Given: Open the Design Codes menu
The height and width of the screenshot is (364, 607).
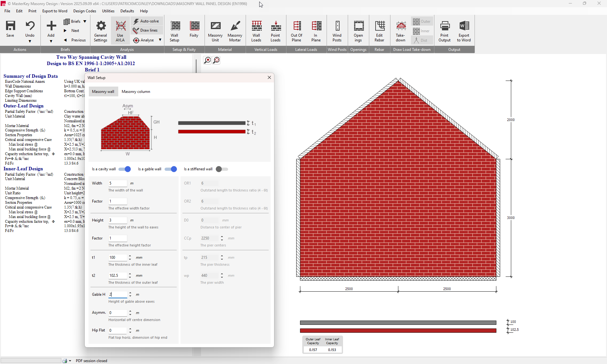Looking at the screenshot, I should (84, 11).
